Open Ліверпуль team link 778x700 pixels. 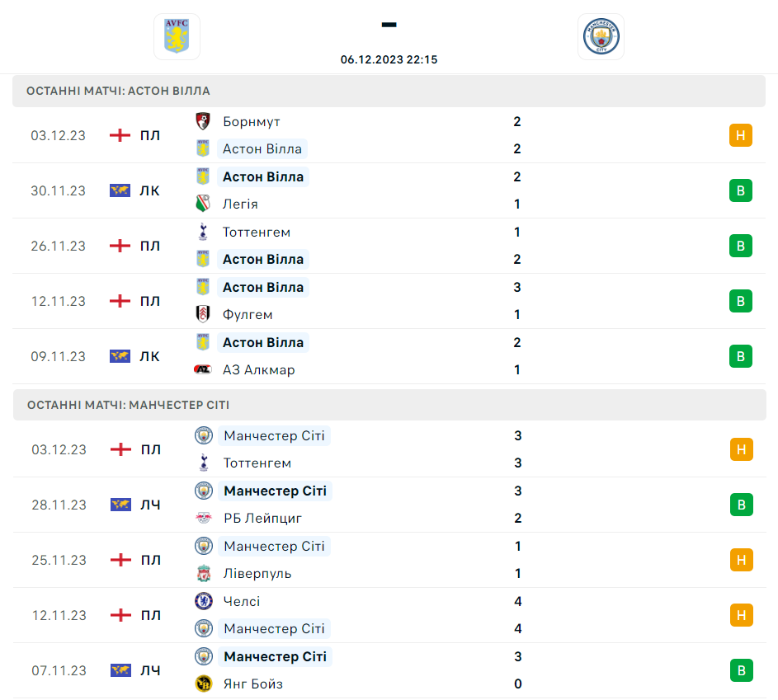point(257,573)
